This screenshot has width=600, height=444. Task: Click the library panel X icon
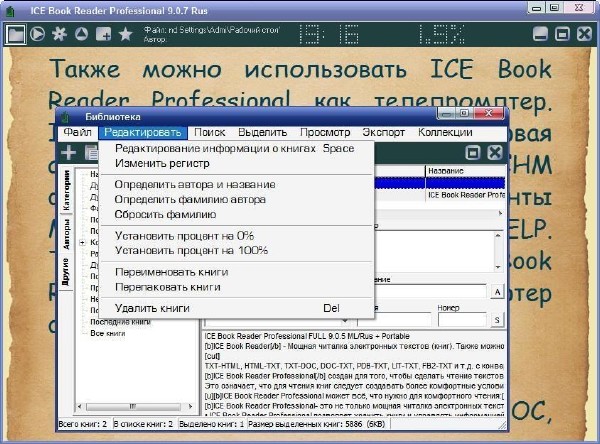click(494, 153)
